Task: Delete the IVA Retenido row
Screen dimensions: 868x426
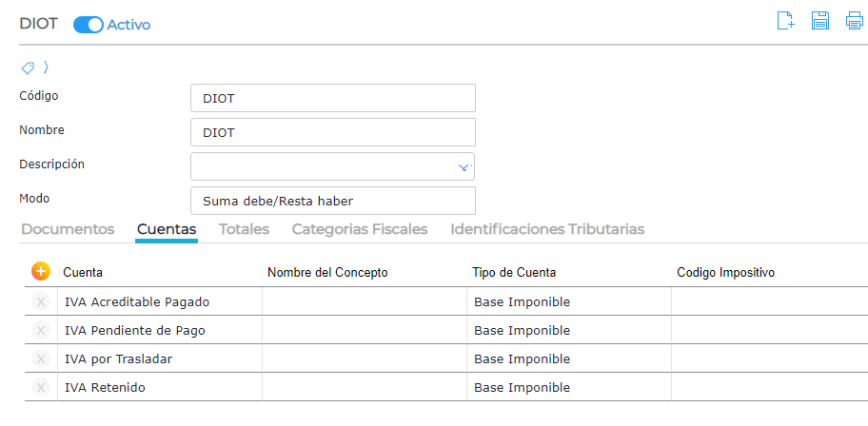Action: [x=41, y=387]
